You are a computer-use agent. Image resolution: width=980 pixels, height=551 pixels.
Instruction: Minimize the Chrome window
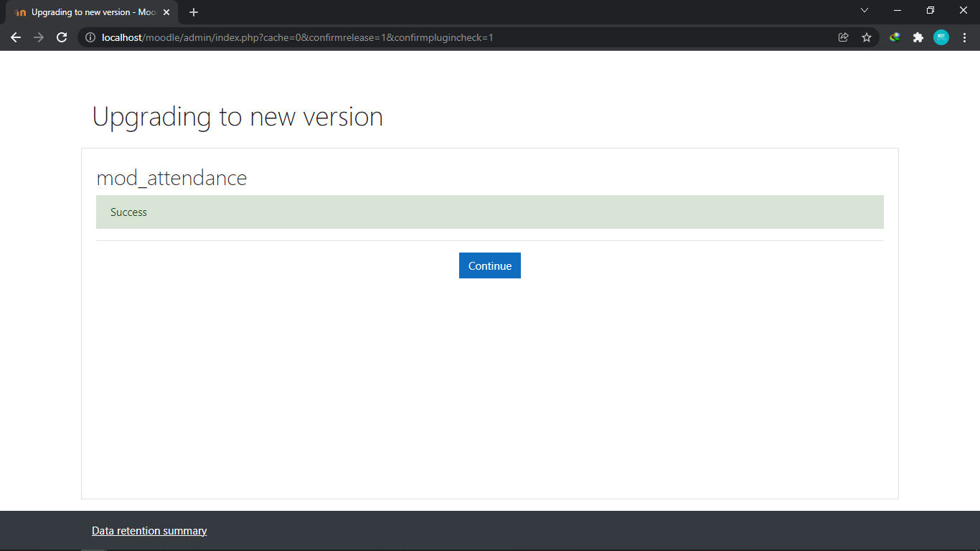[897, 10]
